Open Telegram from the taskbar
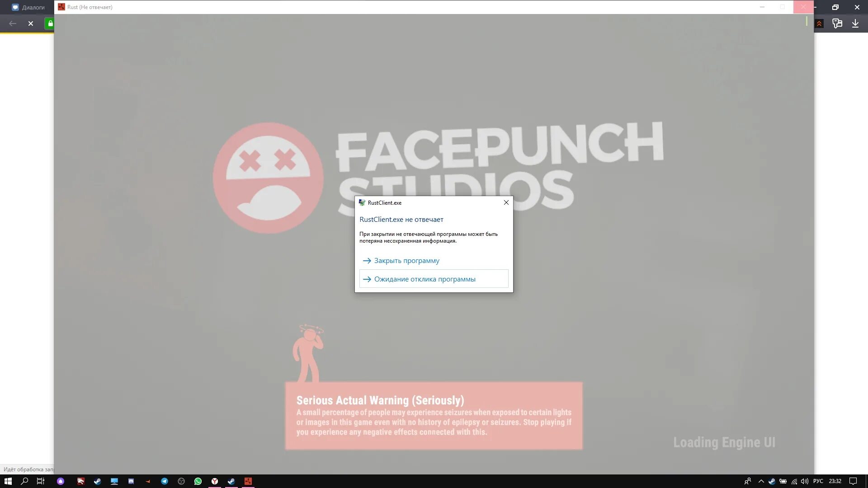 tap(165, 481)
